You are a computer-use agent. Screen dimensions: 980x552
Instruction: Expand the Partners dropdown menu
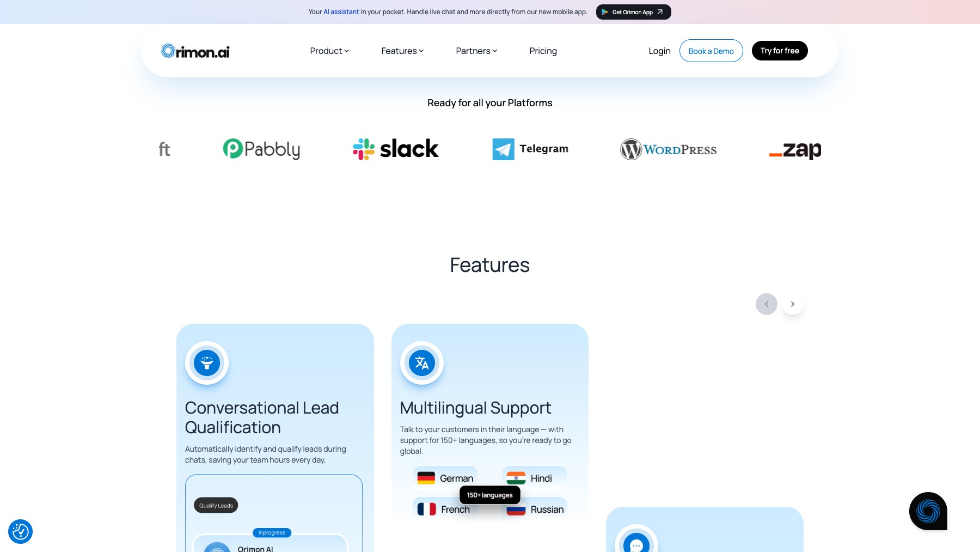pos(476,51)
